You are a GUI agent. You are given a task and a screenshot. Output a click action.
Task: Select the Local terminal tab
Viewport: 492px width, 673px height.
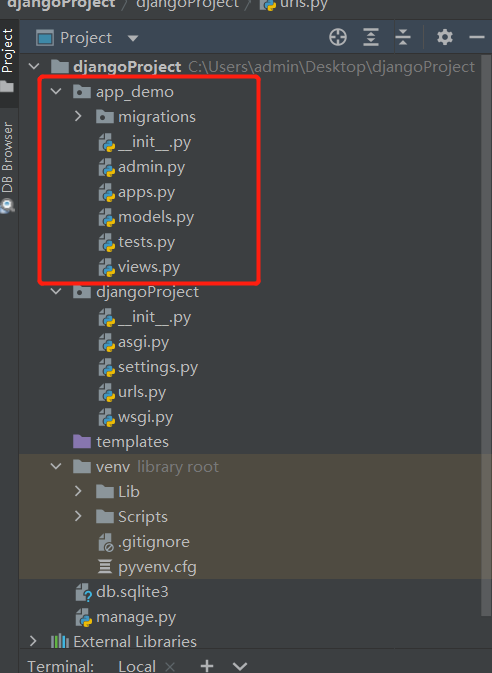[137, 666]
